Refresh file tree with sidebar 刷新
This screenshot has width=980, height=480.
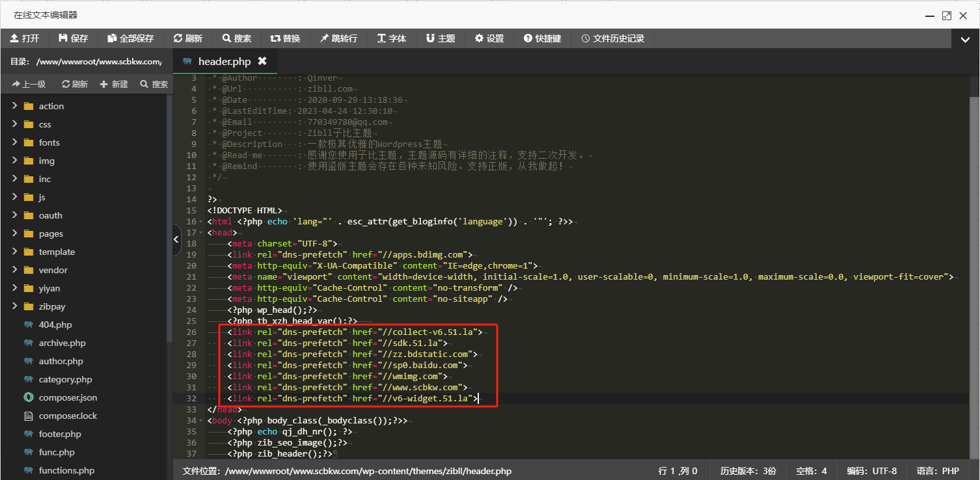tap(75, 84)
